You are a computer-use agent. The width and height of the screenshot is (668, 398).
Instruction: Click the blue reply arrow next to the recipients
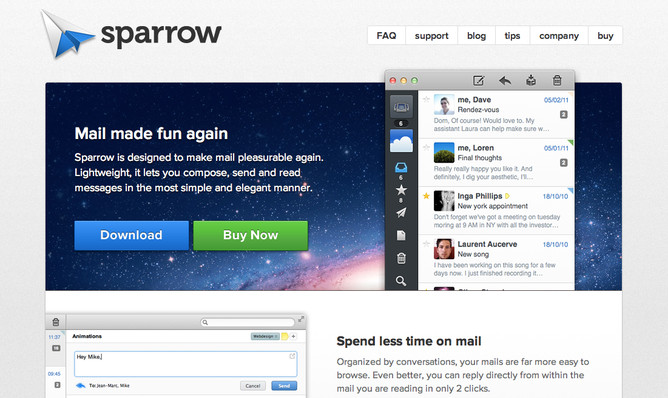pyautogui.click(x=81, y=386)
